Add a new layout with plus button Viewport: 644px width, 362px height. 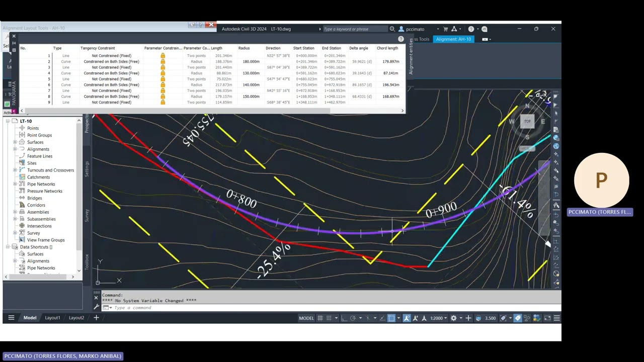[x=96, y=318]
